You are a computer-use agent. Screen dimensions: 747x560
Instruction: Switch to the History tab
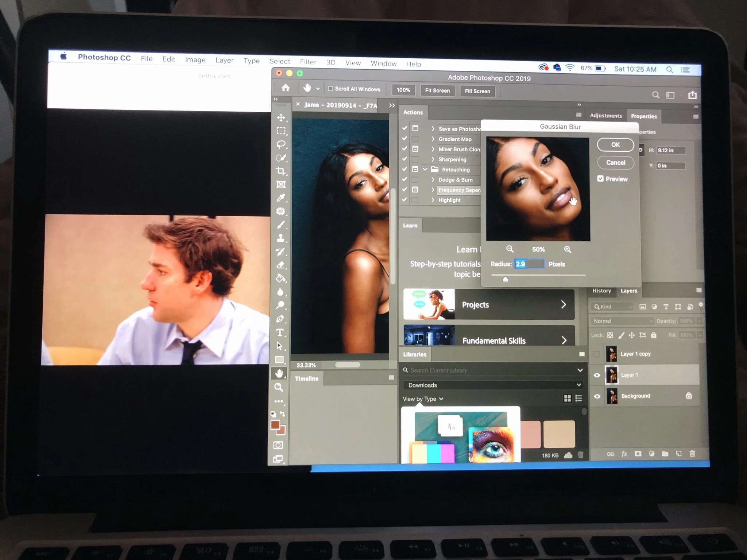tap(601, 291)
